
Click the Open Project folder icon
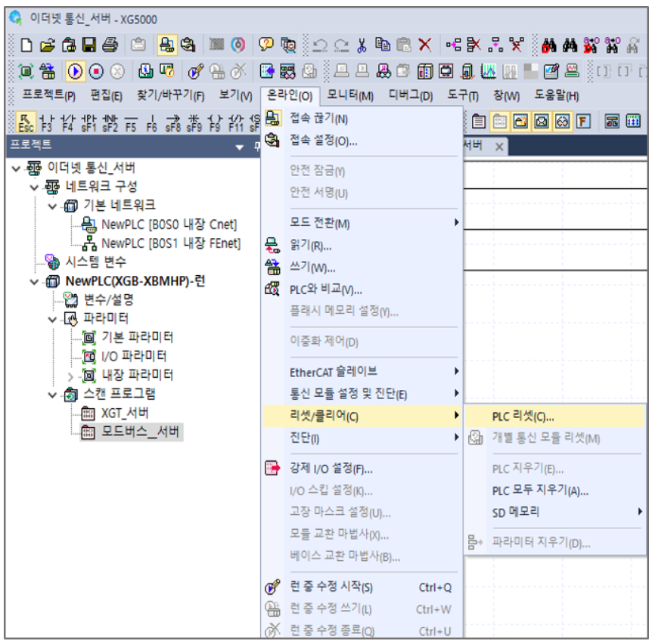point(45,45)
